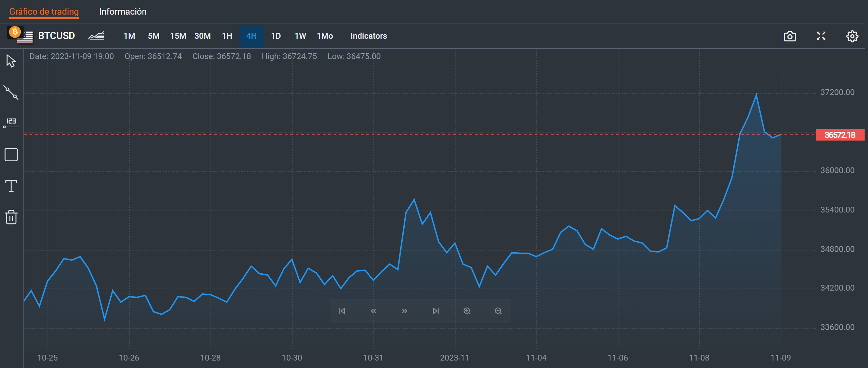This screenshot has height=368, width=868.
Task: Select the 30M timeframe
Action: [203, 36]
